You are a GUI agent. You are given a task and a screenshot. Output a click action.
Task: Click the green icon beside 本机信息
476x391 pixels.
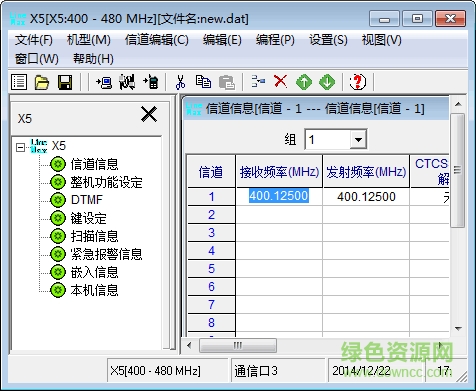[58, 290]
